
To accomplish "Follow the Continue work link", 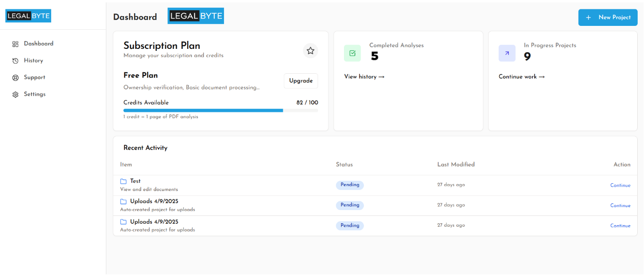I will pos(522,77).
